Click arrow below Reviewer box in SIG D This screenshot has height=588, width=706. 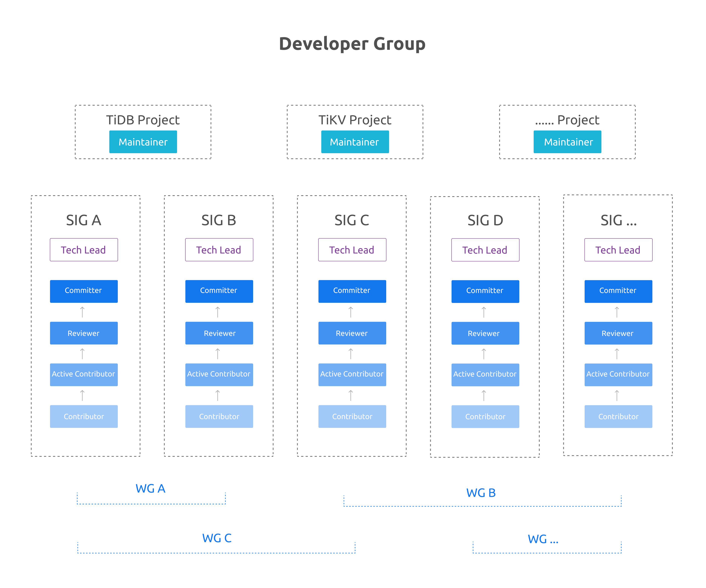click(x=484, y=354)
